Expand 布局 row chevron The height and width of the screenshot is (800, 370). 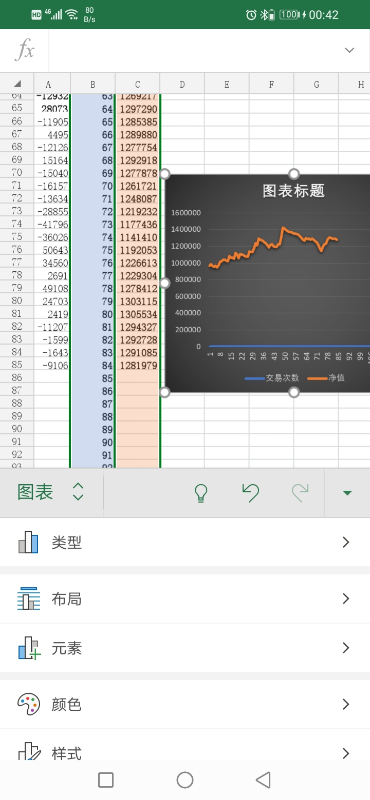tap(346, 598)
